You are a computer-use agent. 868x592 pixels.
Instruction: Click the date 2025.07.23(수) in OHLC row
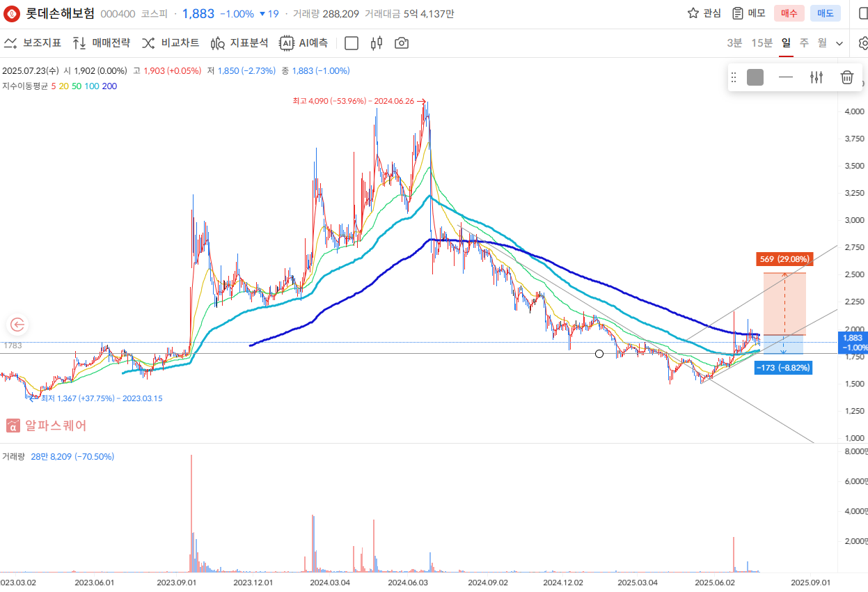[x=31, y=71]
